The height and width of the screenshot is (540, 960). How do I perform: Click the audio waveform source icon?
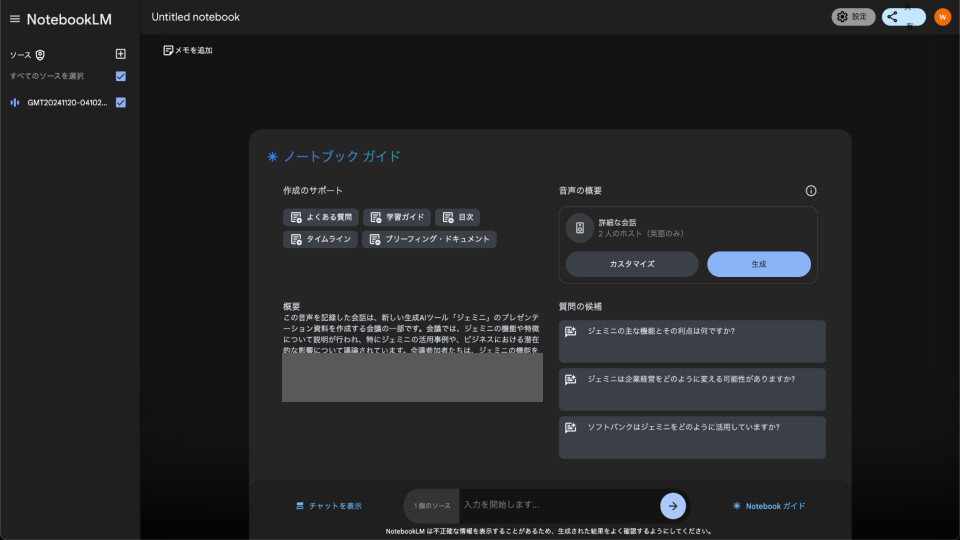tap(15, 102)
